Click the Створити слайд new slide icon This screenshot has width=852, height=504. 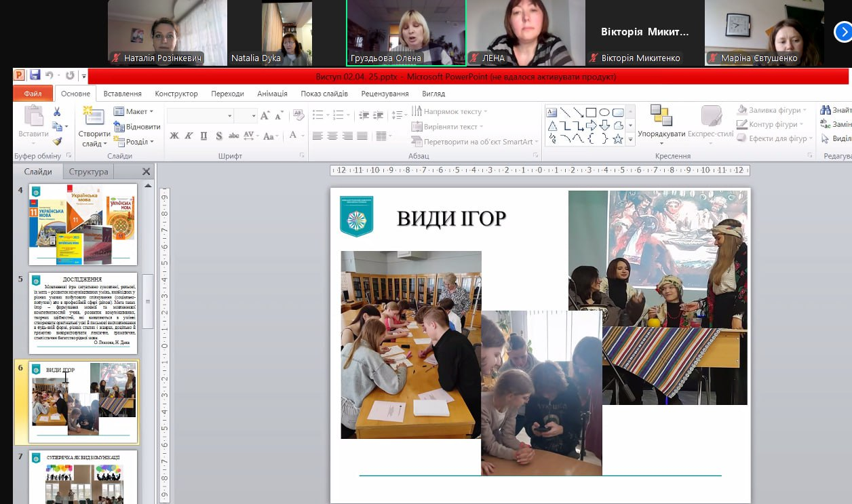pos(94,117)
